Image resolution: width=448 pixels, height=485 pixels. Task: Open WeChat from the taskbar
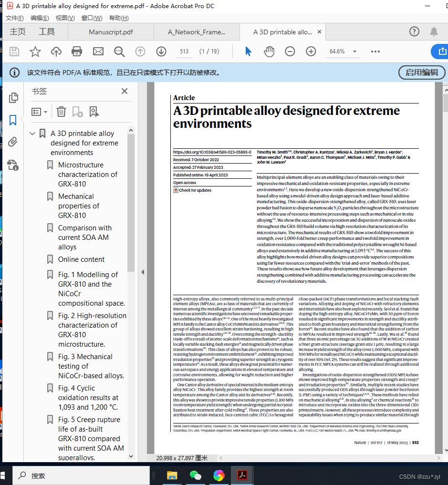point(196,475)
